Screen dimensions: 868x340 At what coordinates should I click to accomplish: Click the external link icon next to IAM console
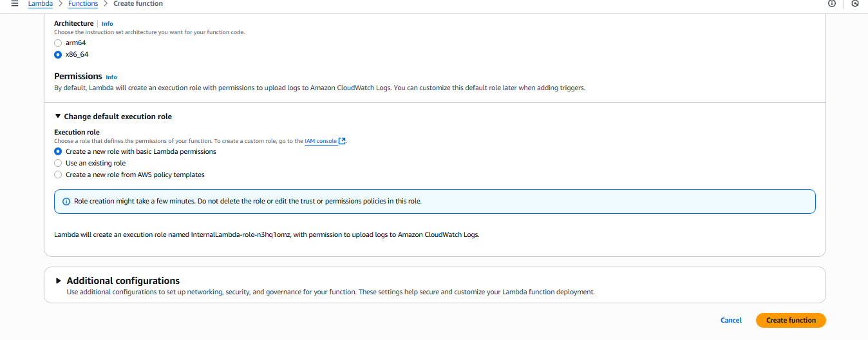pos(342,141)
